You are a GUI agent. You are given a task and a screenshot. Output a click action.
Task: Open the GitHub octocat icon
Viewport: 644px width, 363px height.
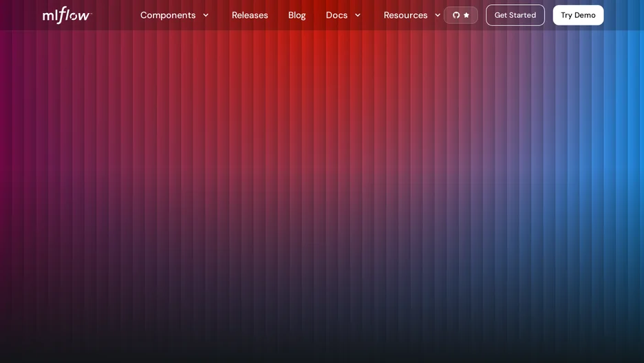click(456, 15)
